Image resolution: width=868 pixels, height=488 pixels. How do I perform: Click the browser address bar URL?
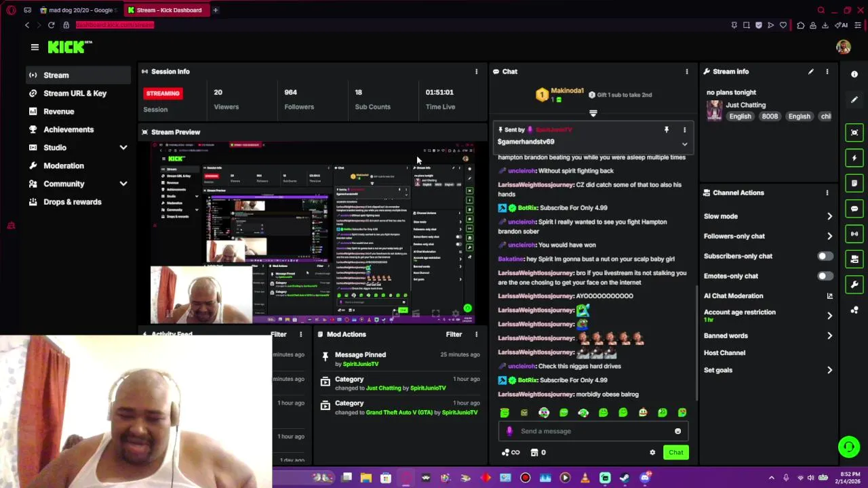(x=115, y=25)
